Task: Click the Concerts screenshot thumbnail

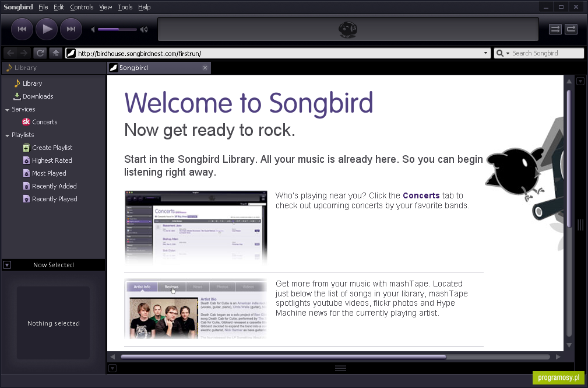Action: pos(196,227)
